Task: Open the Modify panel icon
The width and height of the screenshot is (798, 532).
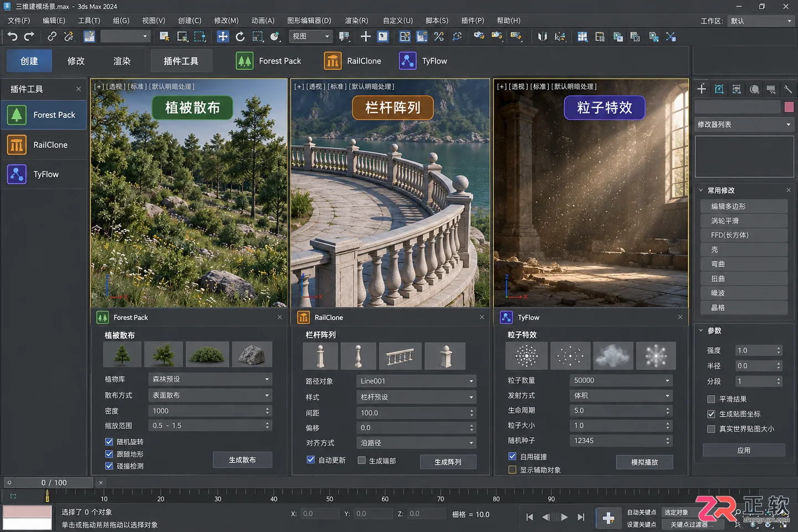Action: tap(719, 89)
